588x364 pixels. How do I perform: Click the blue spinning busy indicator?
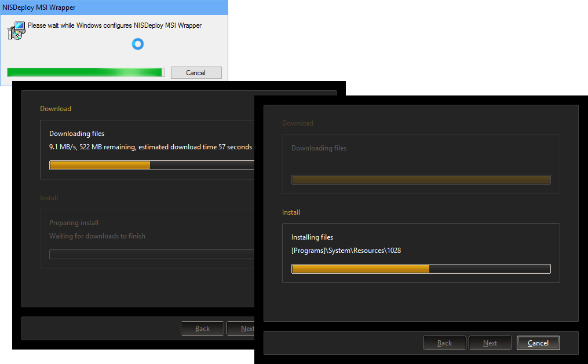click(x=137, y=44)
